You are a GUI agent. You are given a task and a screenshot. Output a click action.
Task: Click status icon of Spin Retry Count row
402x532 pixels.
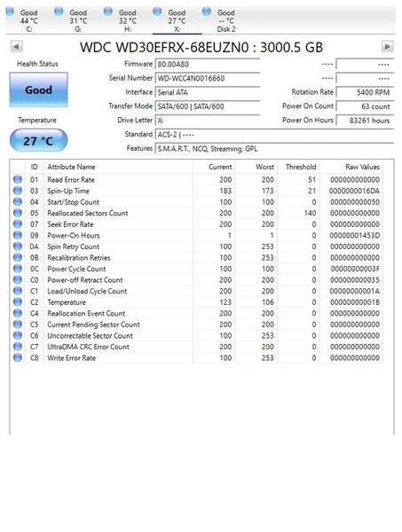(x=18, y=246)
